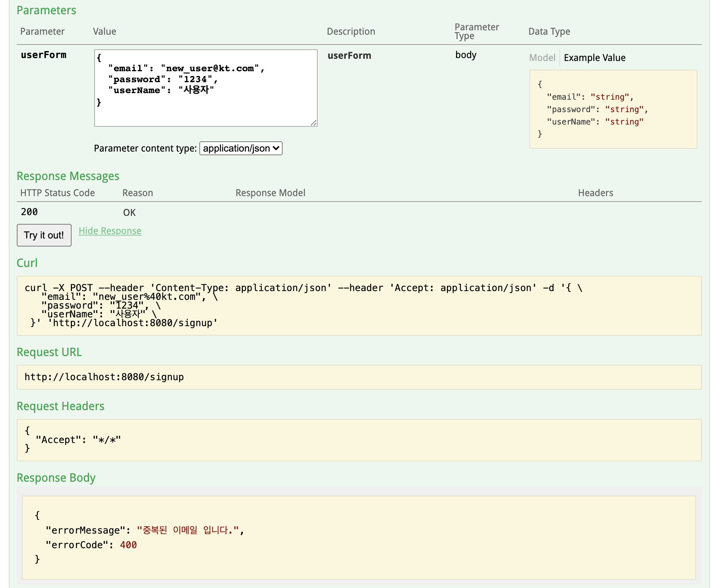Click the Data Type column header
Image resolution: width=712 pixels, height=588 pixels.
click(x=549, y=32)
